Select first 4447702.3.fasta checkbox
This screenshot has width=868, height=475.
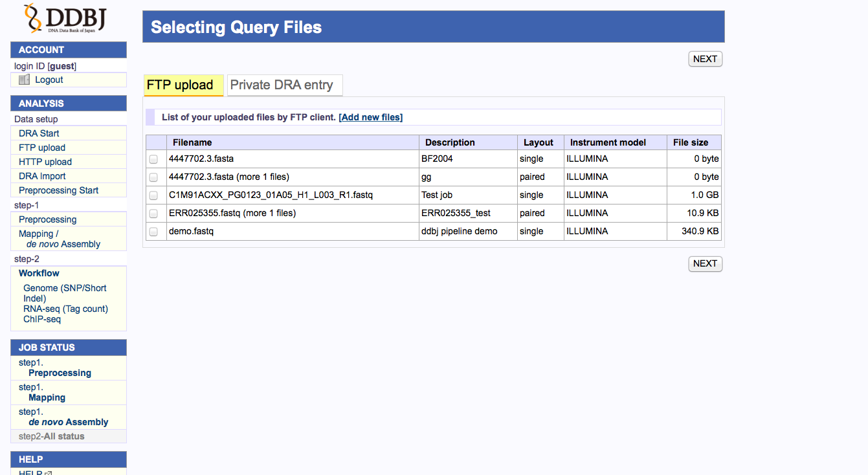(153, 159)
